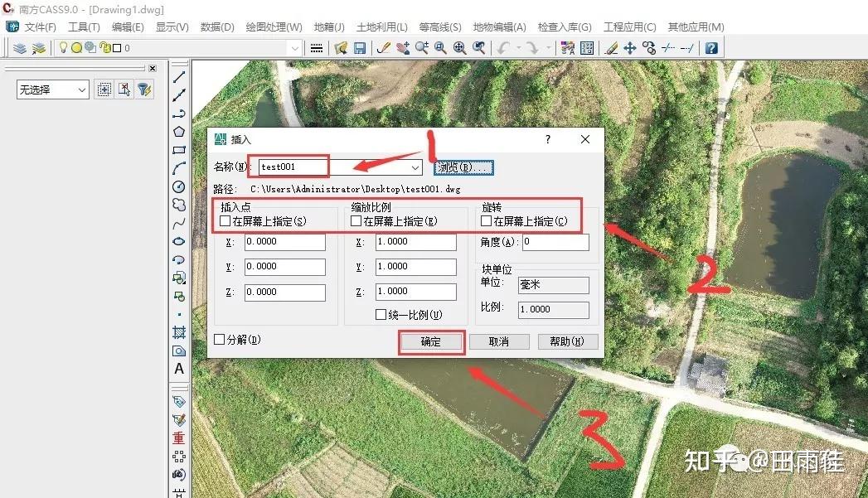Open the 地籍(J) menu
The height and width of the screenshot is (498, 868).
(x=329, y=27)
